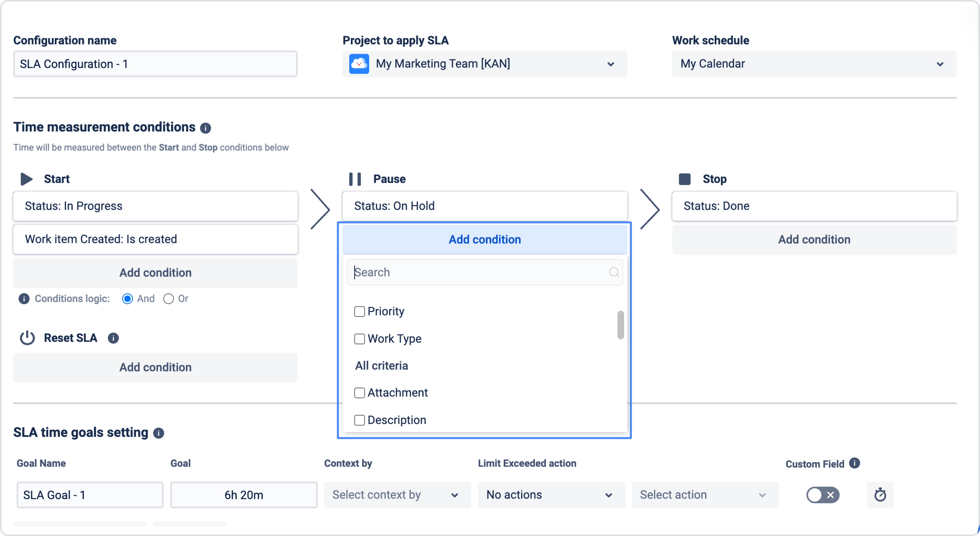Select the Or conditions logic radio
Screen dimensions: 980x536
(x=169, y=299)
